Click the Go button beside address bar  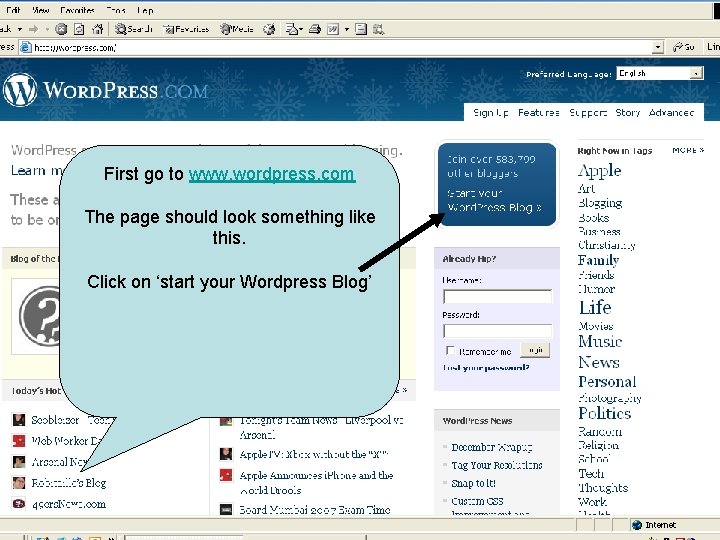point(684,47)
